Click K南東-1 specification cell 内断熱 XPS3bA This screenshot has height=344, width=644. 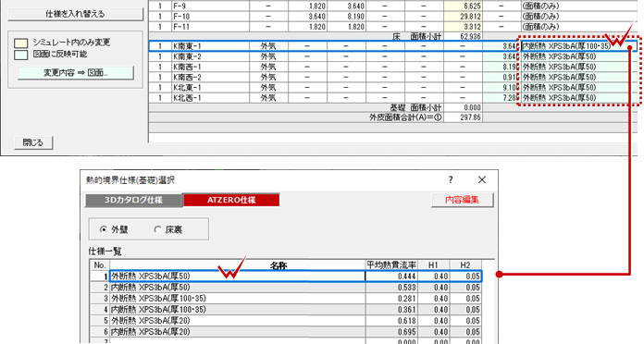click(579, 46)
